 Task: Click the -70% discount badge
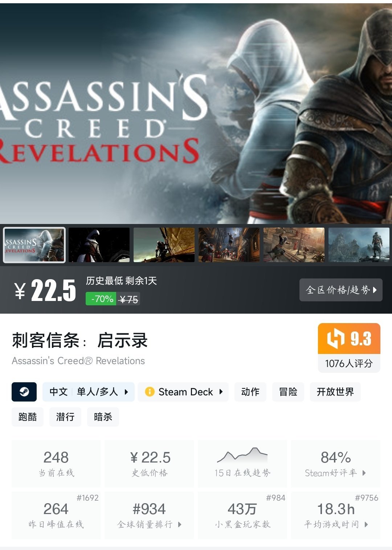101,299
